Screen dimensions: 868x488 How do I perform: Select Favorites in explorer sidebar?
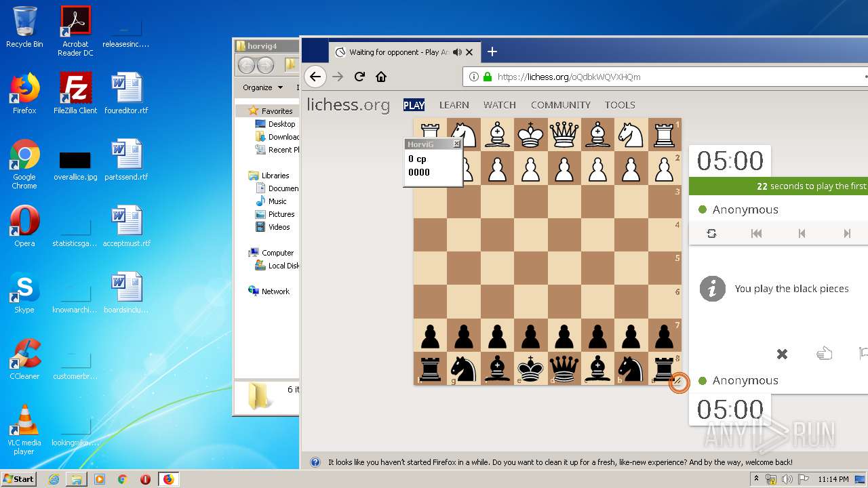pos(277,111)
